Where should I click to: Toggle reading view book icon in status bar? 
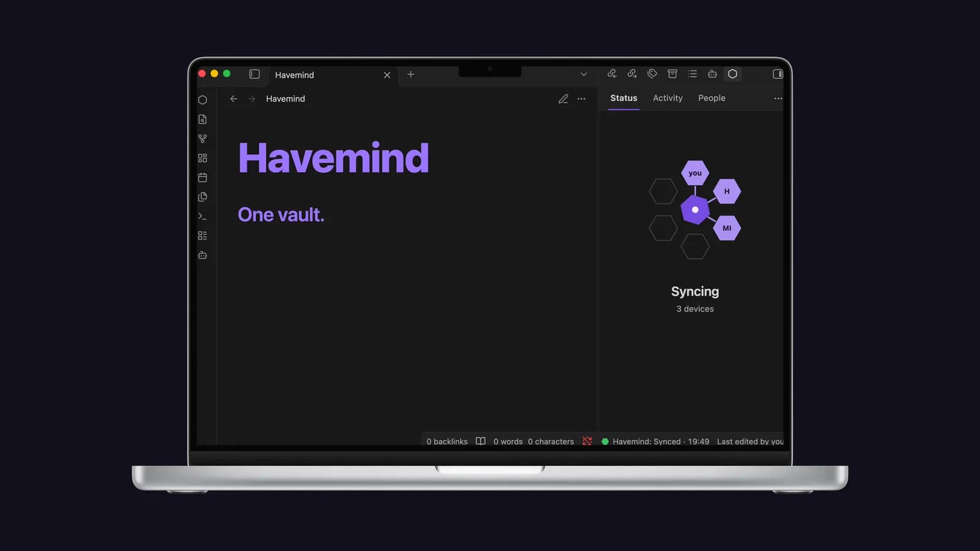point(481,441)
